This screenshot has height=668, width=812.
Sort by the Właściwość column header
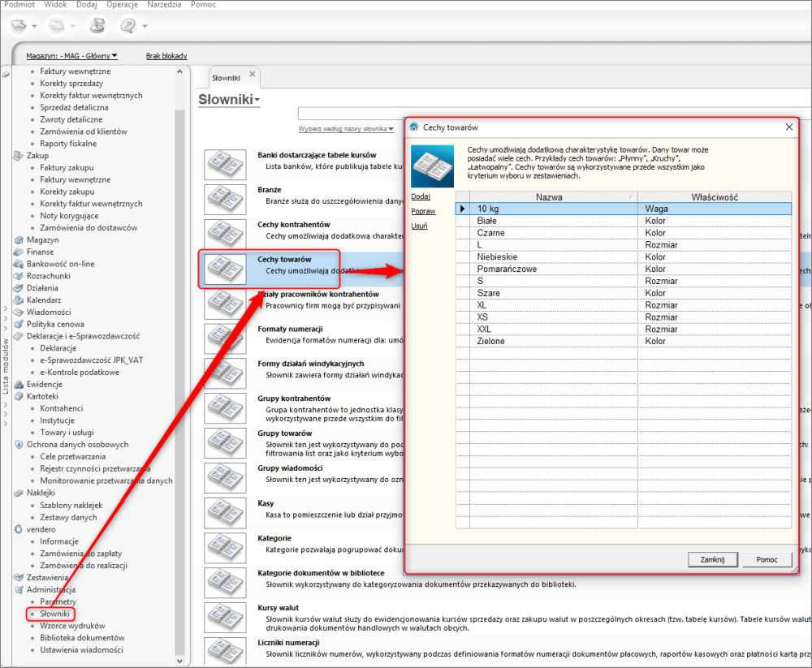[715, 196]
